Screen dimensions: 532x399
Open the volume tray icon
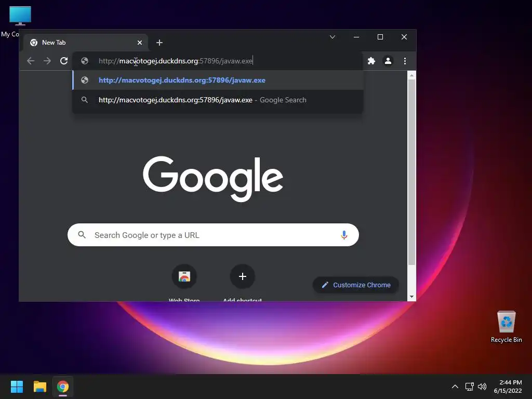[x=482, y=387]
